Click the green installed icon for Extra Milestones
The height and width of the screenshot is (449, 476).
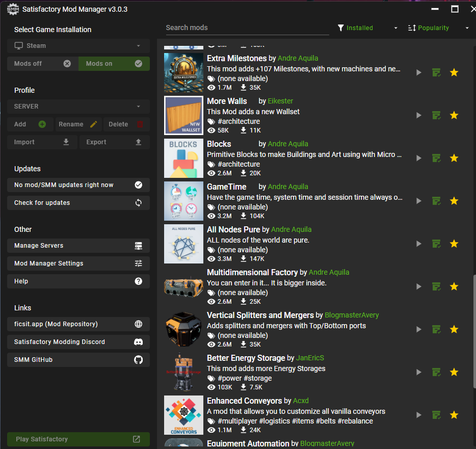436,72
